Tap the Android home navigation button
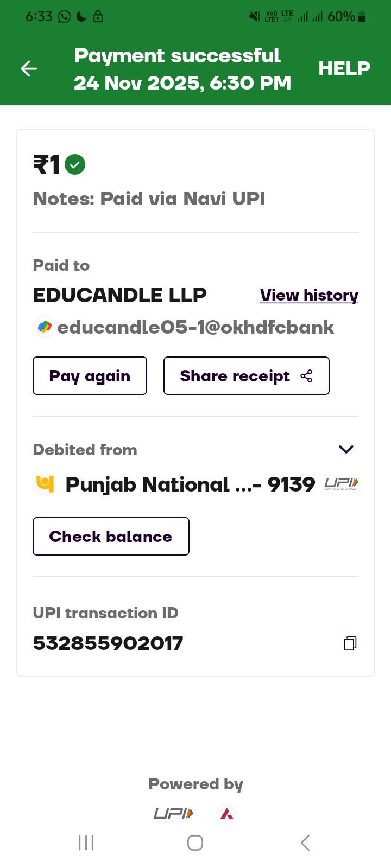This screenshot has width=391, height=868. click(195, 843)
